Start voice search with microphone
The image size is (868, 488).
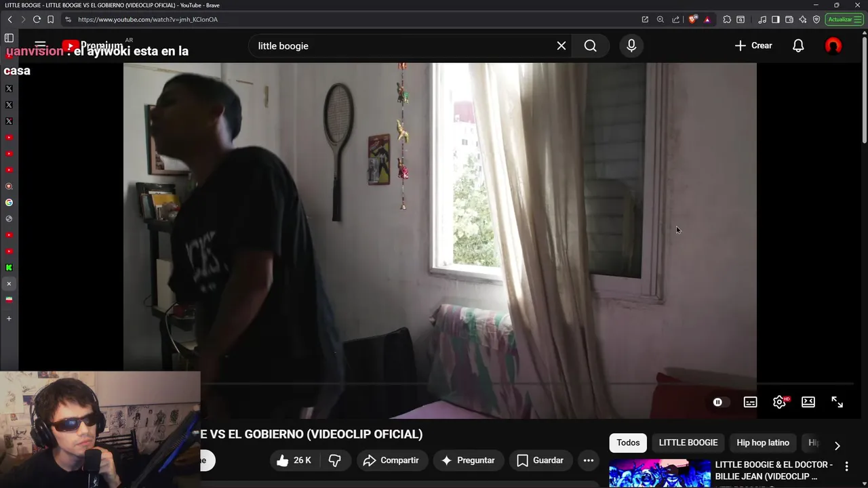click(x=631, y=46)
